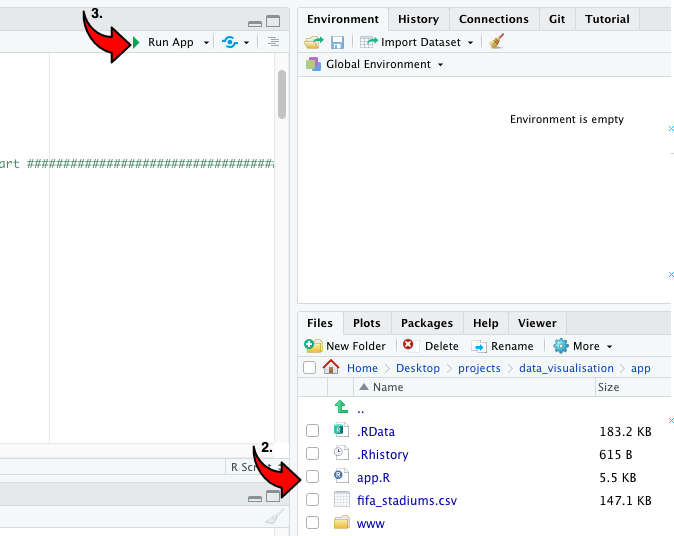Click the fifa_stadiums.csv spreadsheet icon
The width and height of the screenshot is (674, 536).
(x=342, y=499)
